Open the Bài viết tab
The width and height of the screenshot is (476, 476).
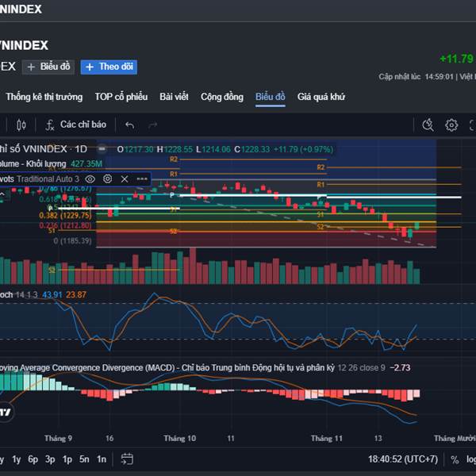click(174, 97)
